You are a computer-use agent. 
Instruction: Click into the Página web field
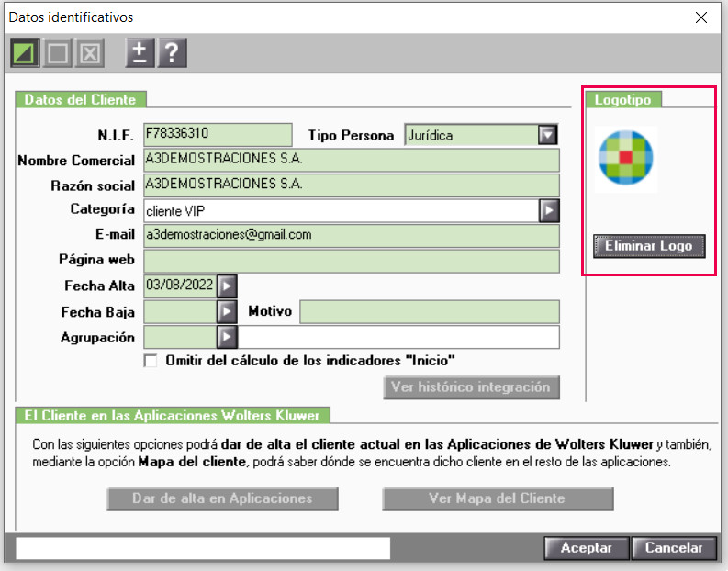(352, 261)
